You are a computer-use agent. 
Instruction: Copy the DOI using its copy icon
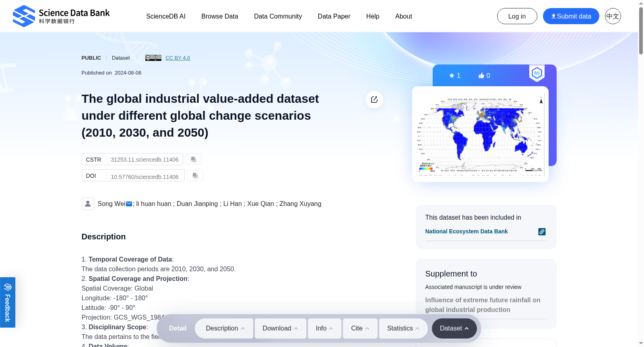pyautogui.click(x=195, y=175)
